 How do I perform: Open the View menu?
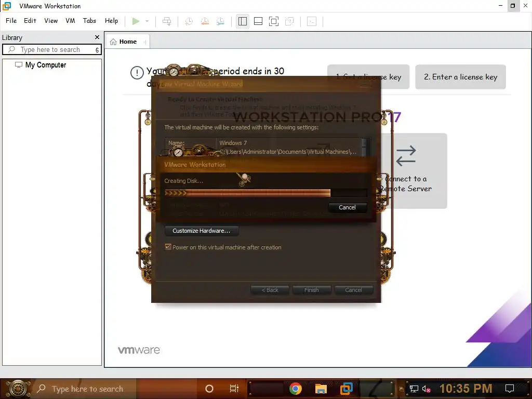[51, 21]
